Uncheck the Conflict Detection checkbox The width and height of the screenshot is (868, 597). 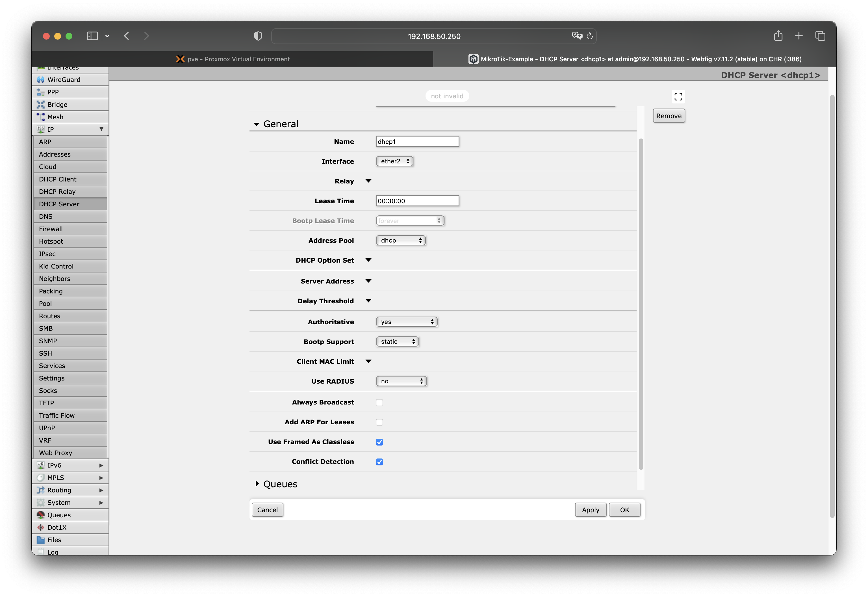tap(379, 462)
